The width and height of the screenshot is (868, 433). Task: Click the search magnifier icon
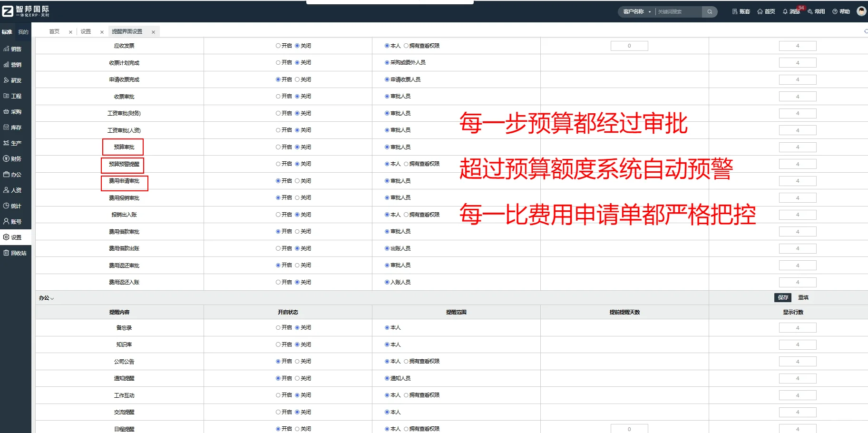coord(710,12)
